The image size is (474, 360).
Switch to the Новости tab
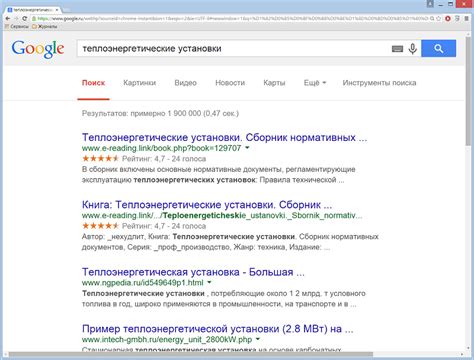point(230,83)
